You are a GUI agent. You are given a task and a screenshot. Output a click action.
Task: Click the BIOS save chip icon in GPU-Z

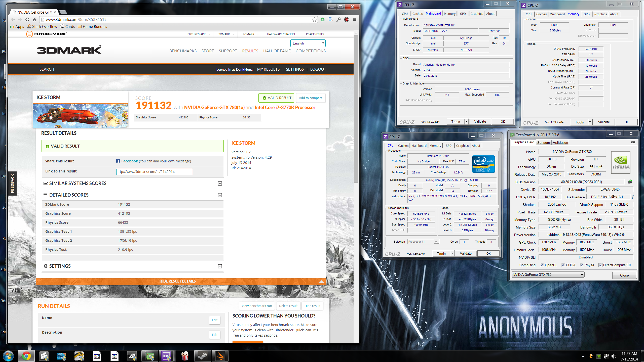(x=630, y=182)
